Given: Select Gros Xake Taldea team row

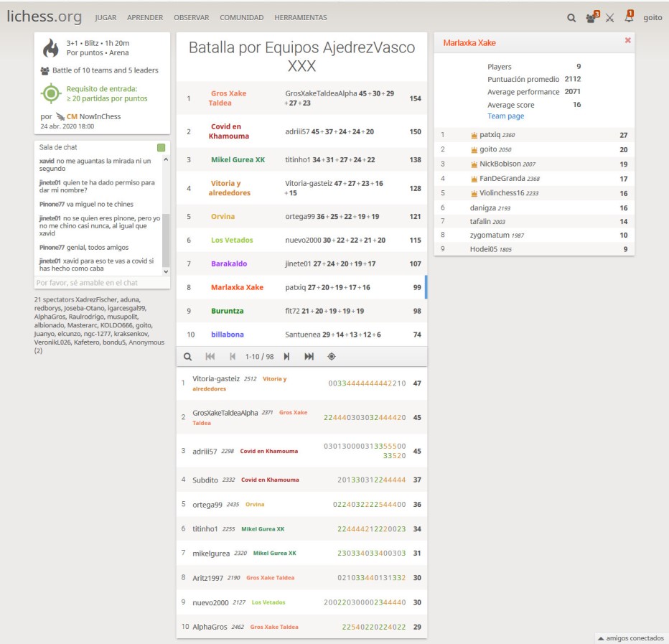Looking at the screenshot, I should pyautogui.click(x=301, y=98).
